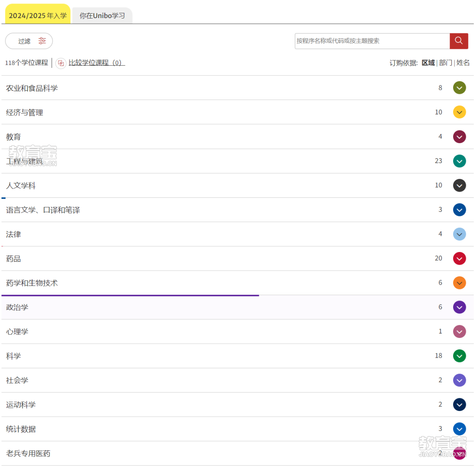Open the 经济与管理 row label

[25, 113]
